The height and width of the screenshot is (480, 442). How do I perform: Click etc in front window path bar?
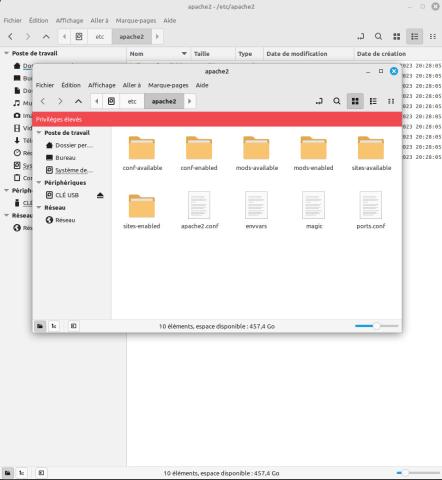coord(132,101)
